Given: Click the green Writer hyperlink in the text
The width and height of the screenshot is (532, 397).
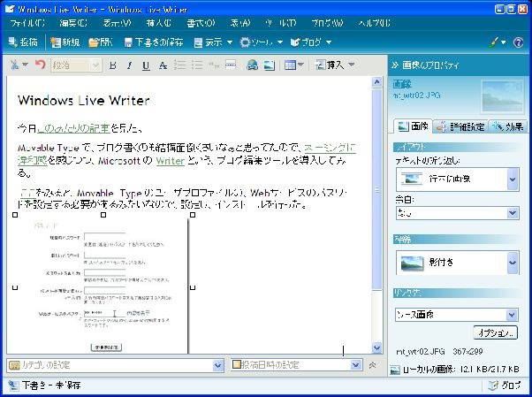Looking at the screenshot, I should (163, 162).
